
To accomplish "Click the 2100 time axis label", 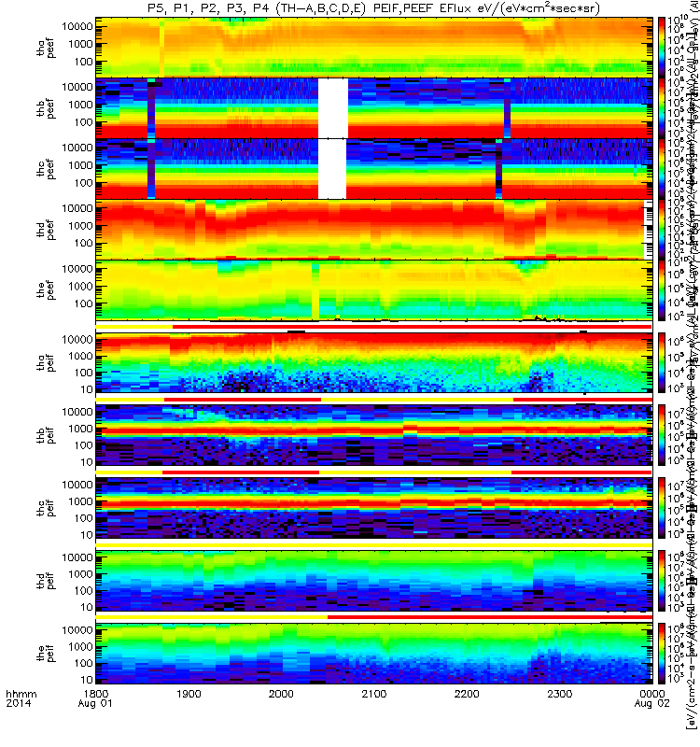I will click(x=374, y=694).
